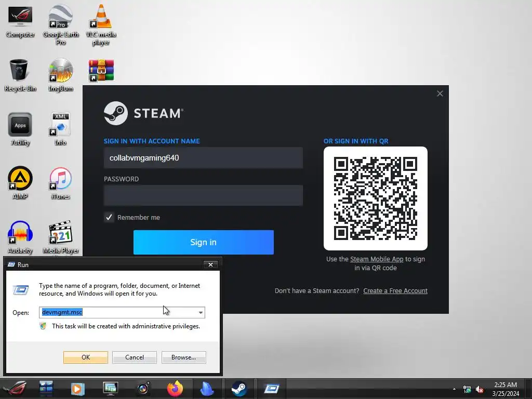Open Google Earth Pro desktop shortcut

click(x=60, y=24)
